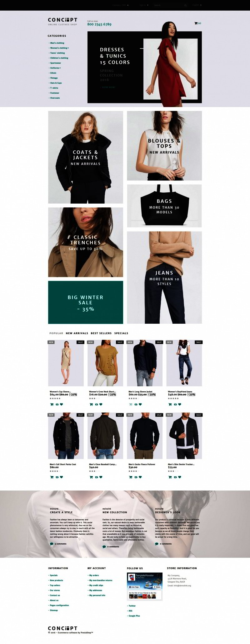250x644 pixels.
Task: Switch to the Best Sellers tab
Action: pyautogui.click(x=101, y=333)
